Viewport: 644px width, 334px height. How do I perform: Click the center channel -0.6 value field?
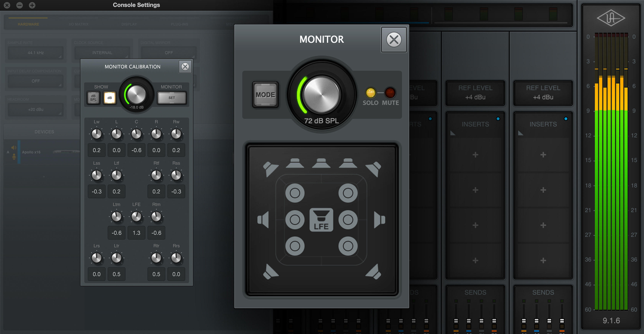click(x=136, y=150)
